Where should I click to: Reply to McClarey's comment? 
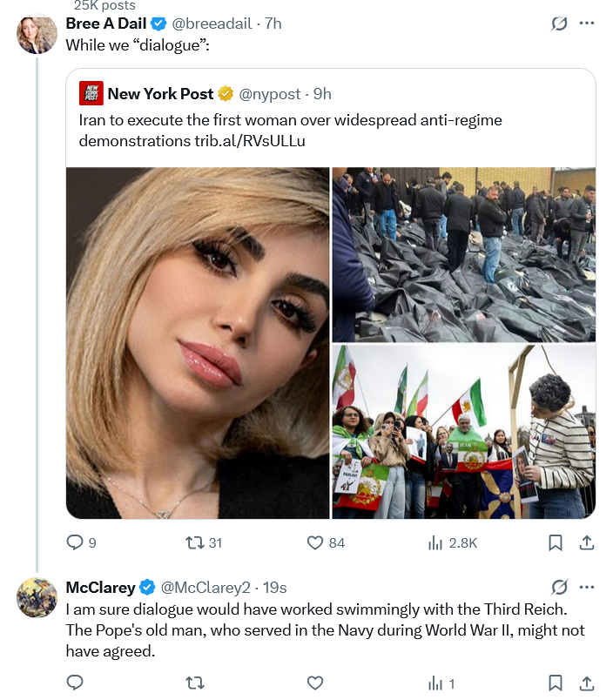pyautogui.click(x=75, y=683)
